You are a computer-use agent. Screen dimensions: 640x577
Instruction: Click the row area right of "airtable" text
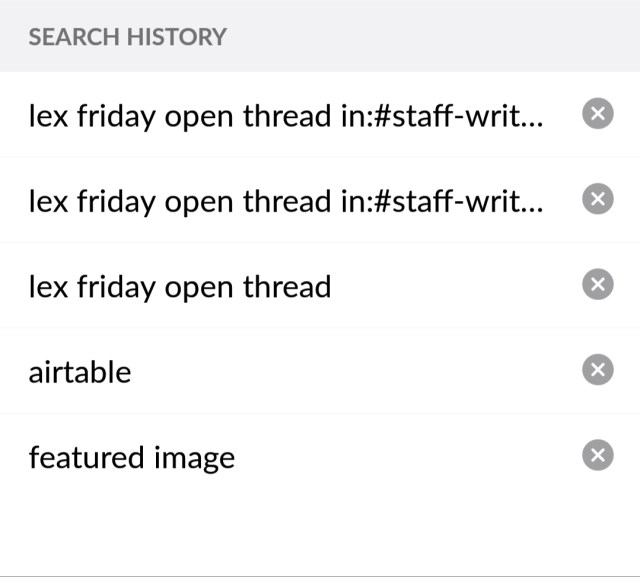tap(350, 372)
